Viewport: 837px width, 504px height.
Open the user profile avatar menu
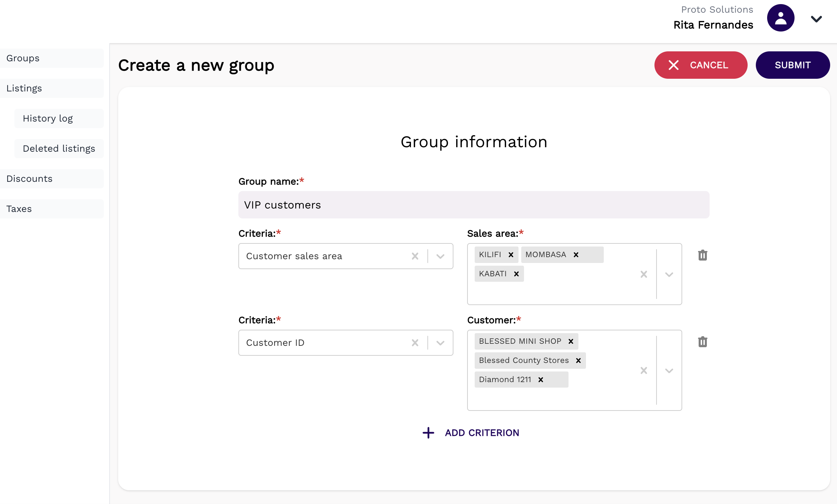(x=780, y=18)
